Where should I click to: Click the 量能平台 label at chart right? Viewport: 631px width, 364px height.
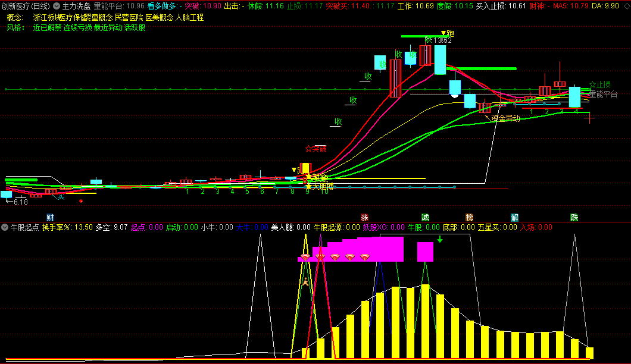(x=603, y=94)
